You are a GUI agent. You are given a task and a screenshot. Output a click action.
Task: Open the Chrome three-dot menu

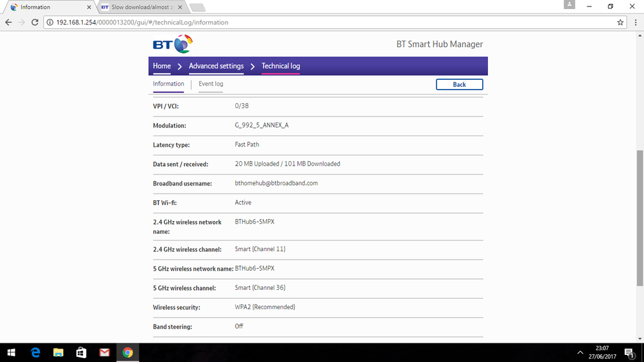coord(636,23)
